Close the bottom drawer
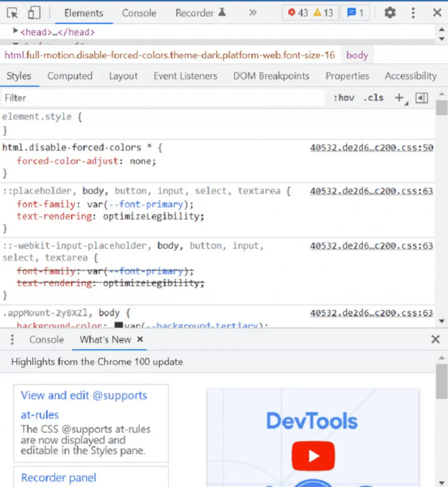 (436, 339)
